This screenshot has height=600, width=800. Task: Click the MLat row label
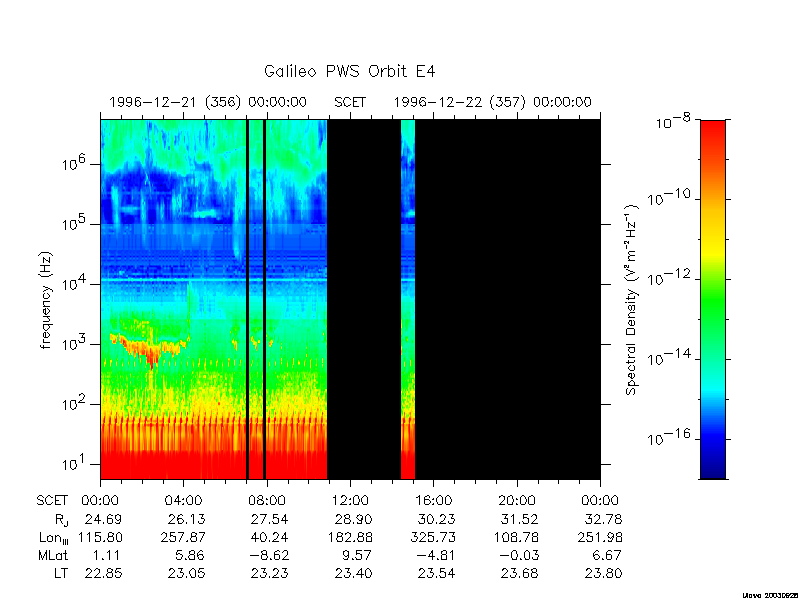point(53,555)
